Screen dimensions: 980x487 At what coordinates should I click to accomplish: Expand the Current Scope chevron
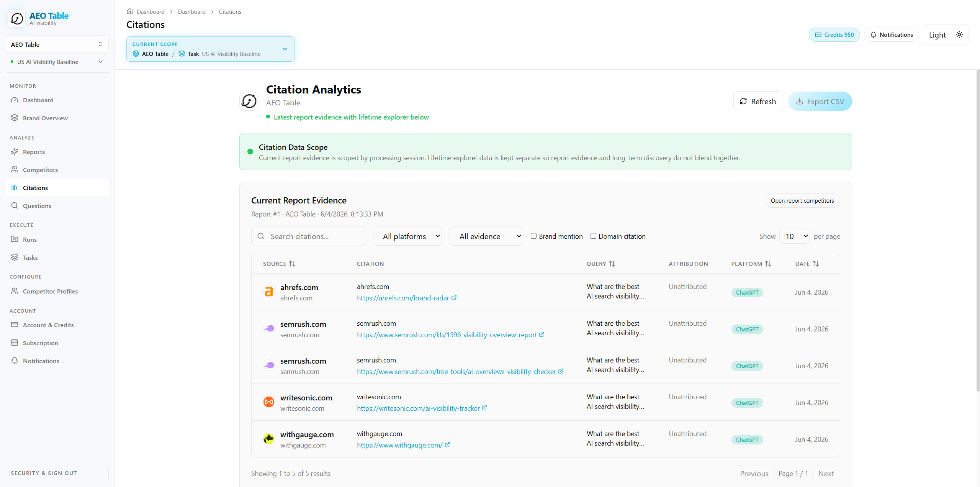tap(285, 49)
